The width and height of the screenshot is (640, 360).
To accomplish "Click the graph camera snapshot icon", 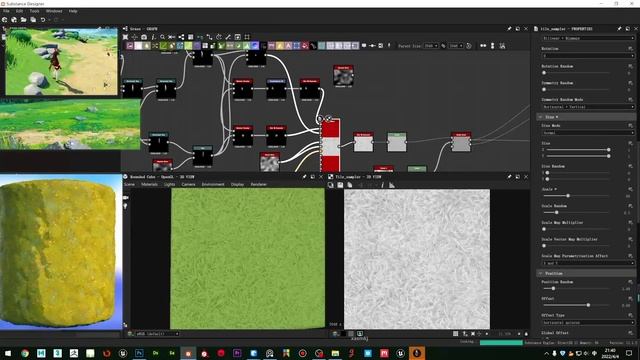I will 144,37.
